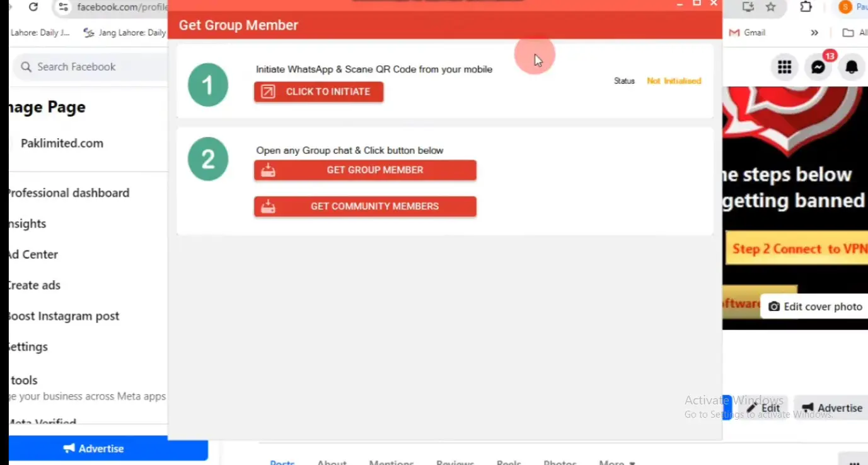The width and height of the screenshot is (868, 465).
Task: Click Edit cover photo button
Action: point(815,307)
